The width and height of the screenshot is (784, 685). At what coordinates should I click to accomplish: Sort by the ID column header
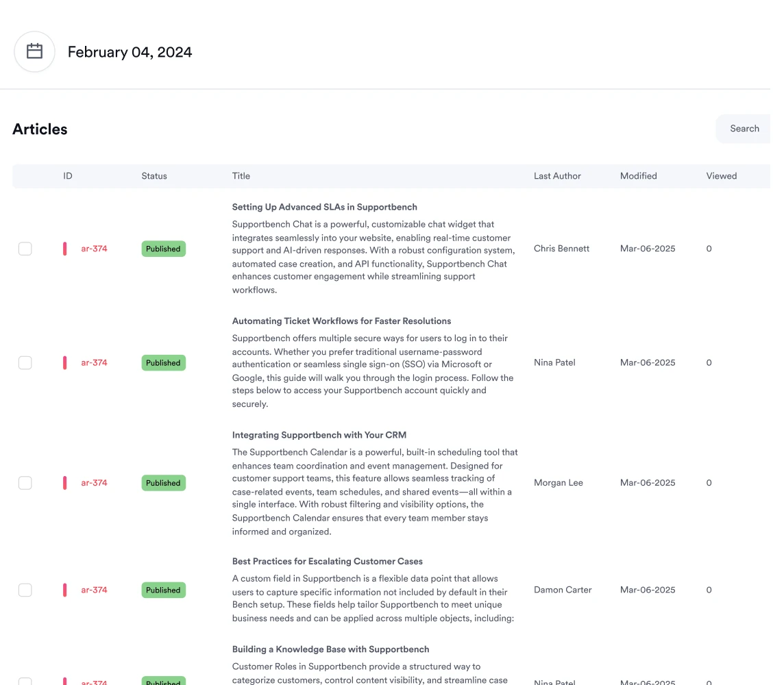point(68,176)
